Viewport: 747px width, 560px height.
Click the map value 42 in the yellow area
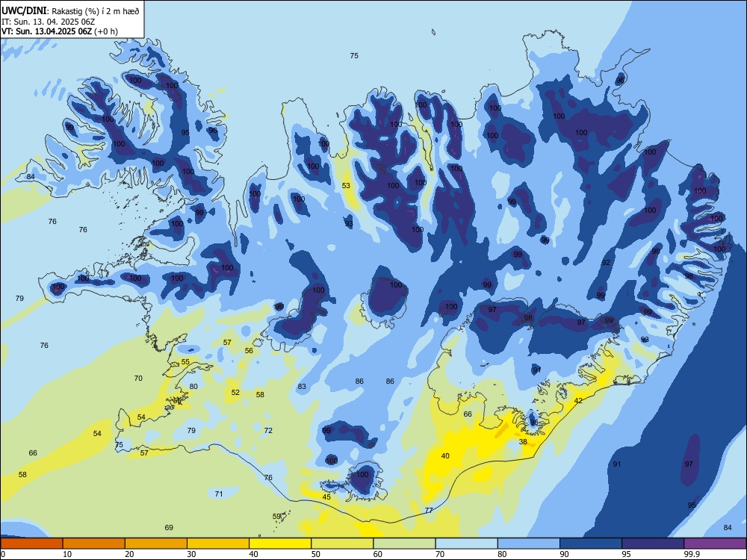click(578, 401)
